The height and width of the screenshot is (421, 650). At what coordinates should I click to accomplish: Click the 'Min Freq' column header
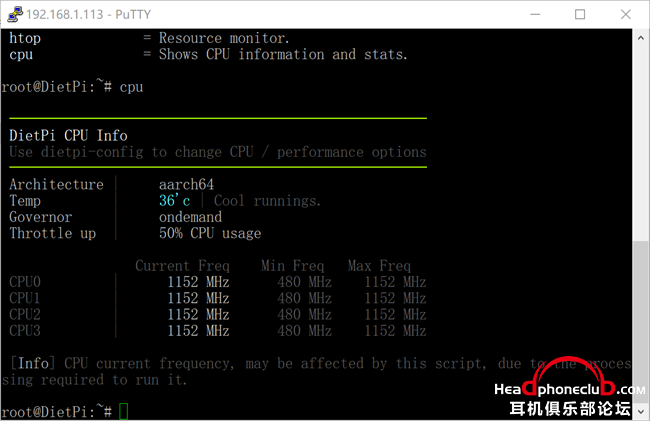pyautogui.click(x=293, y=266)
